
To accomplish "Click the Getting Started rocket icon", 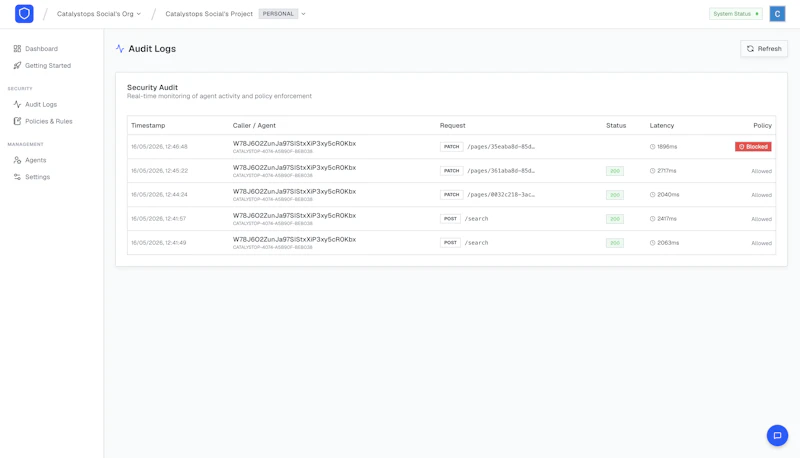I will 17,65.
